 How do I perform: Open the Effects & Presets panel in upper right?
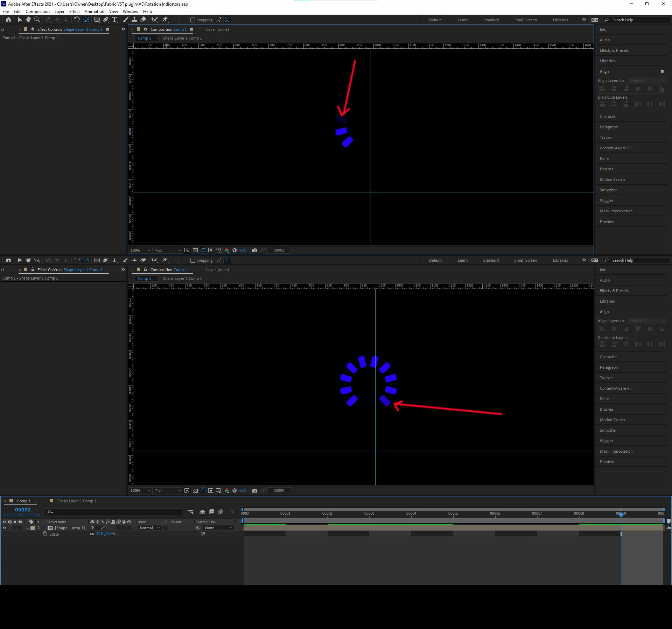point(614,50)
